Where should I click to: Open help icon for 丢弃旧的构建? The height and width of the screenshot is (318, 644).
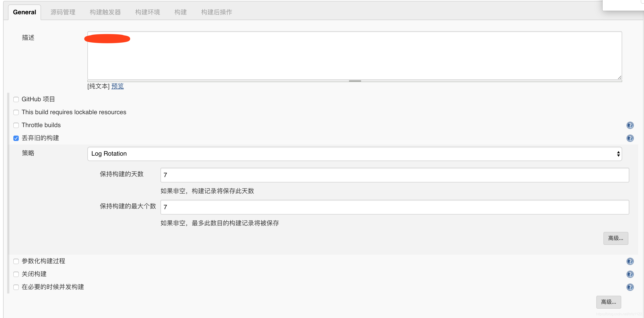click(x=630, y=138)
